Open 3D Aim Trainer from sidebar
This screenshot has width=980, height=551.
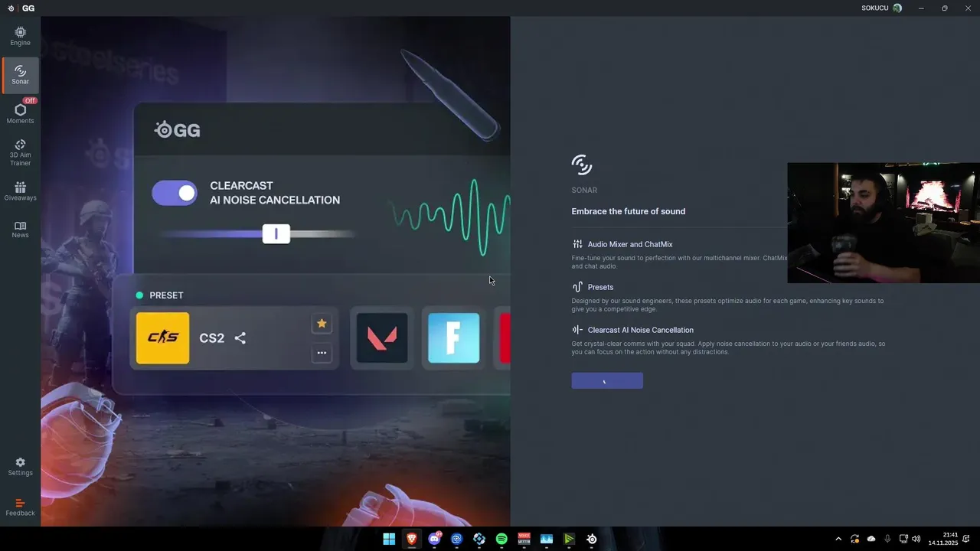20,152
